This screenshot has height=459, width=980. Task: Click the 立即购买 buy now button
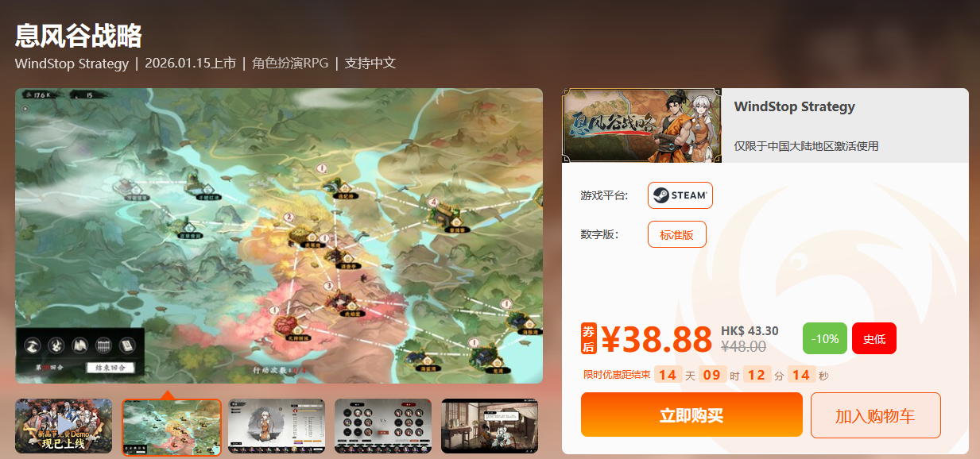[691, 415]
